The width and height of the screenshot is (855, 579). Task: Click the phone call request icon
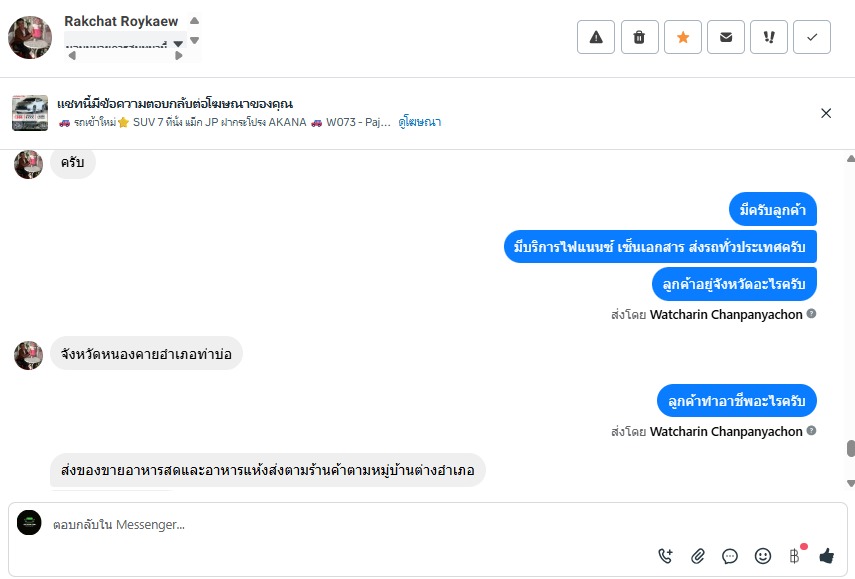coord(666,556)
